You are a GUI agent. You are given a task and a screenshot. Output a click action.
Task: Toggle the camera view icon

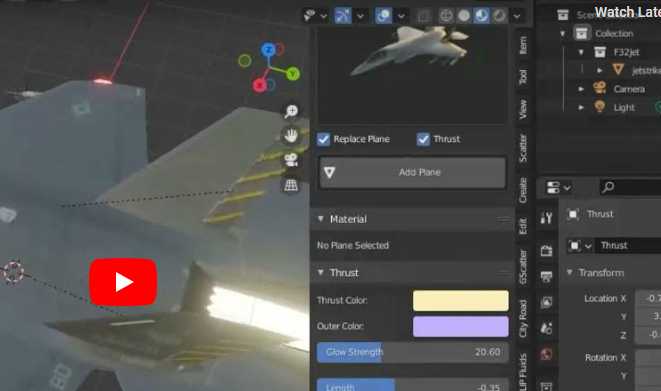(291, 160)
